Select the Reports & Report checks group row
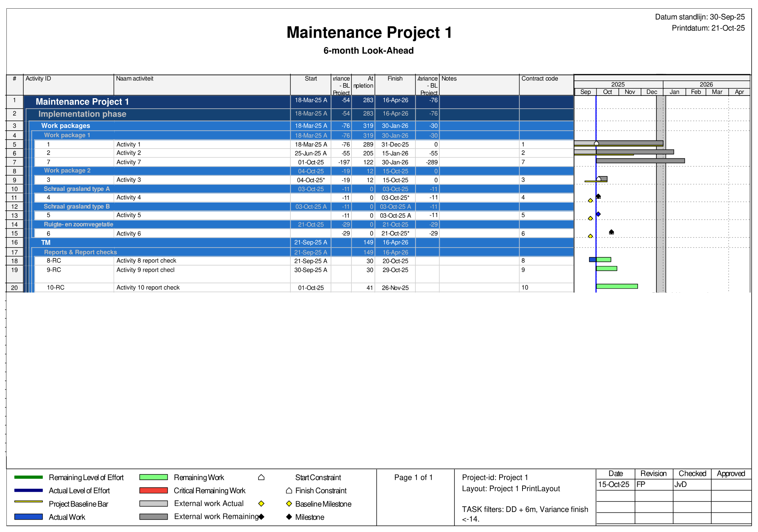758x532 pixels. [81, 252]
